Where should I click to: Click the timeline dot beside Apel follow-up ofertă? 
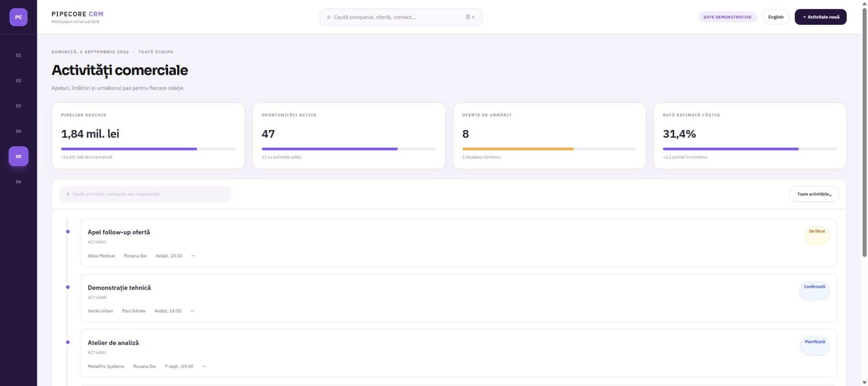coord(68,232)
